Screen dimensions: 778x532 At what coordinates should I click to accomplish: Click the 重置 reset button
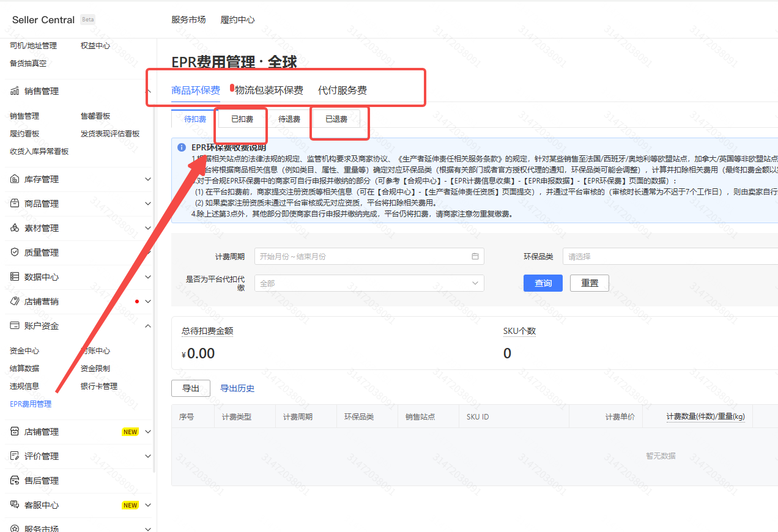pos(589,283)
